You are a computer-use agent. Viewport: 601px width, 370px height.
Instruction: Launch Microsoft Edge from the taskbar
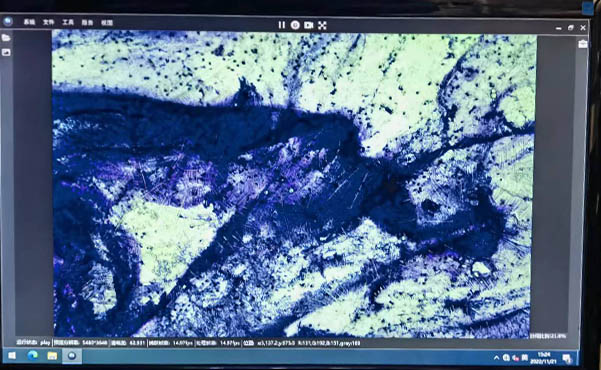click(33, 355)
